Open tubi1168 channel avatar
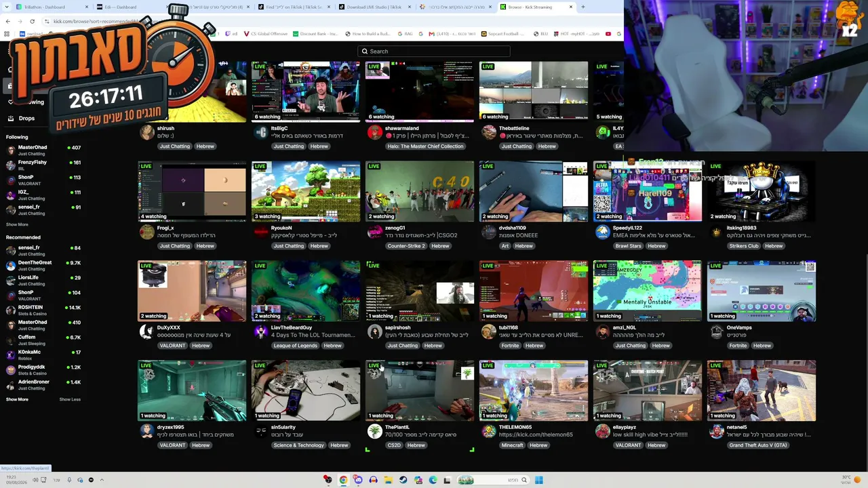Viewport: 868px width, 488px height. [x=488, y=331]
